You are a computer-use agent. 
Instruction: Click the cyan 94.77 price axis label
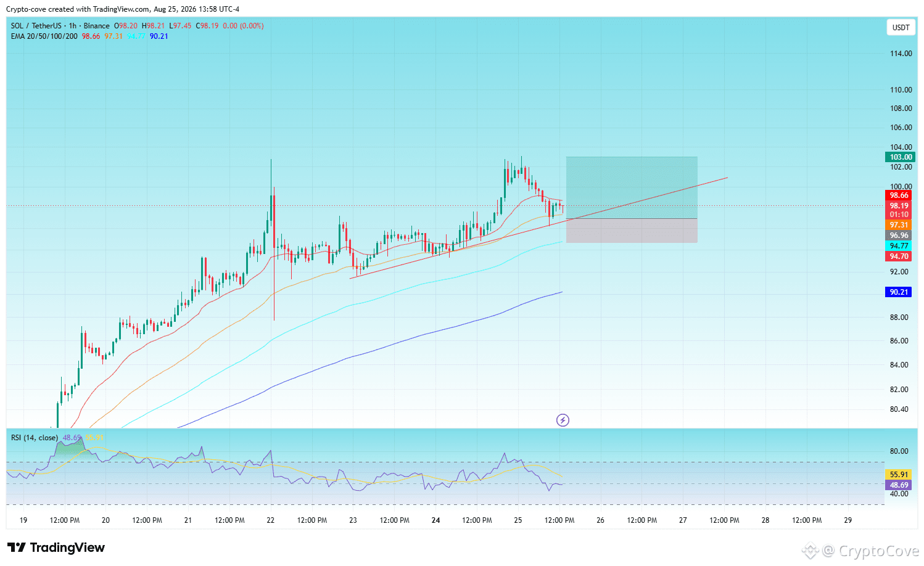click(x=899, y=246)
